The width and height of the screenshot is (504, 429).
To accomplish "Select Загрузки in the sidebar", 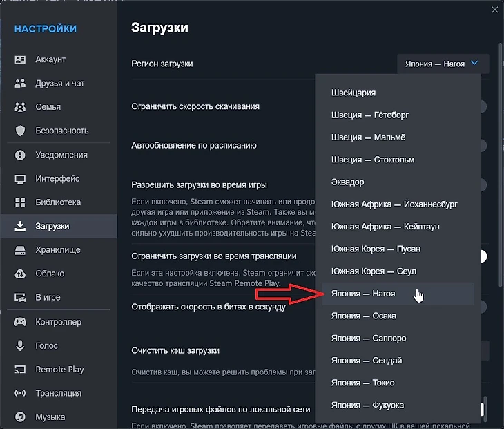I will click(59, 226).
